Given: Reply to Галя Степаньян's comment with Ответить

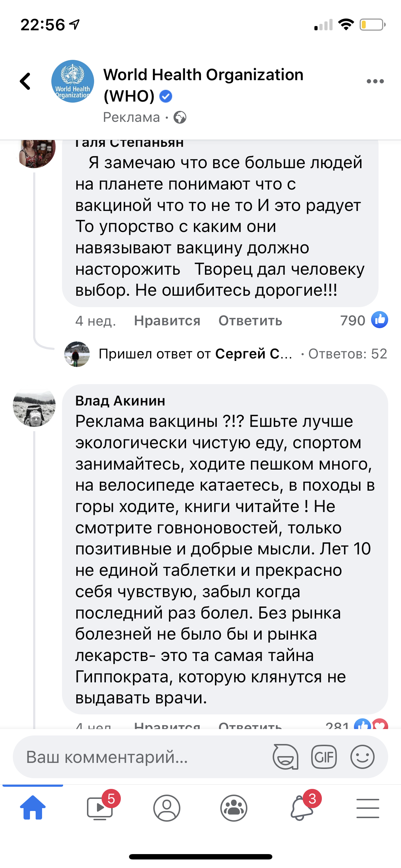Looking at the screenshot, I should tap(250, 321).
